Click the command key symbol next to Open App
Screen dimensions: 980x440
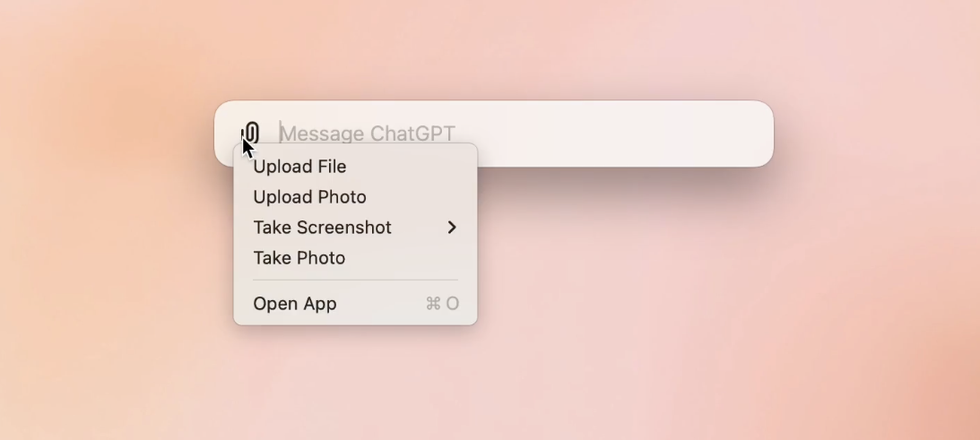pos(433,304)
